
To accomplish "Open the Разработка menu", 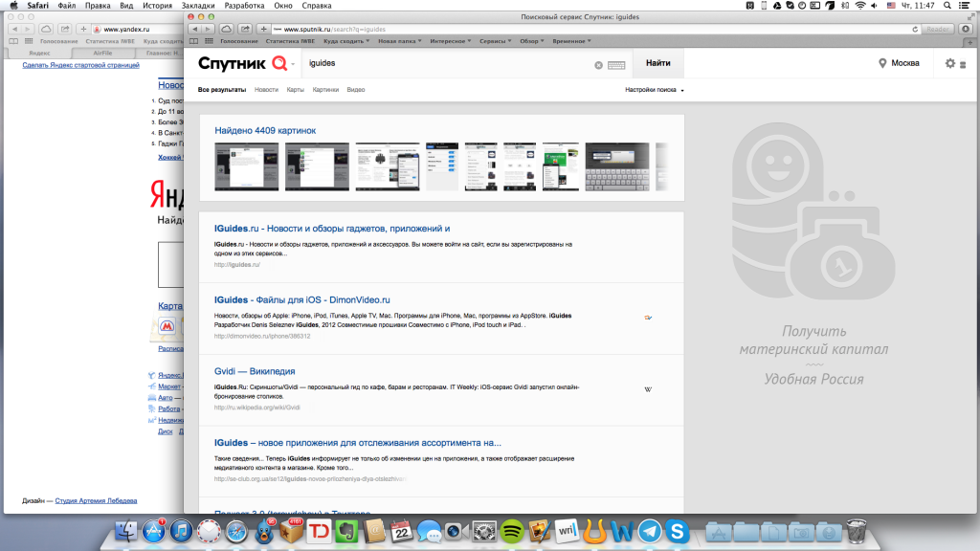I will point(244,6).
